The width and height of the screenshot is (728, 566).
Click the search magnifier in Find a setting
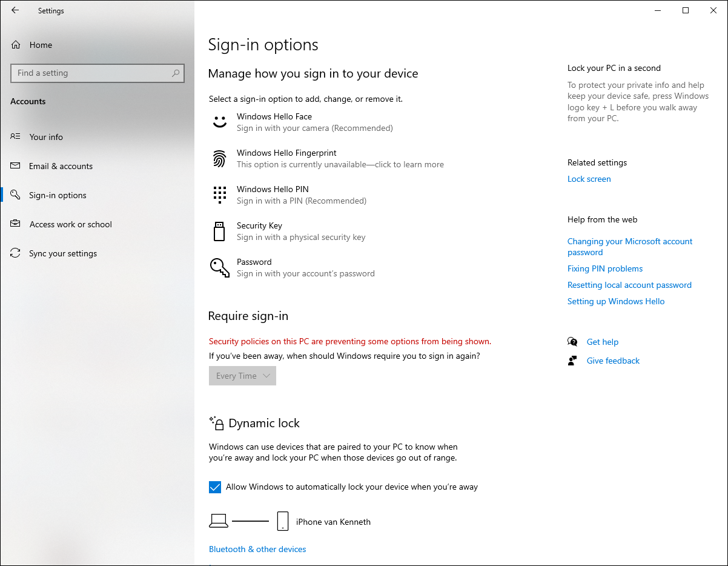[x=176, y=73]
